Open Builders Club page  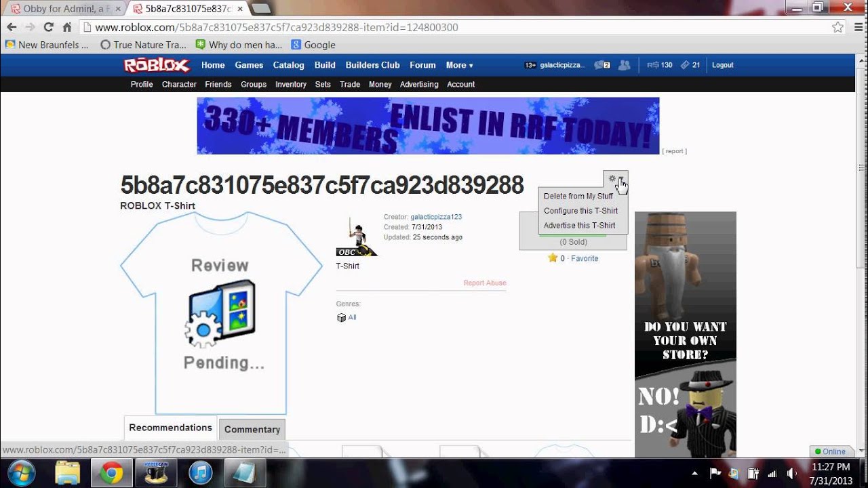coord(372,65)
